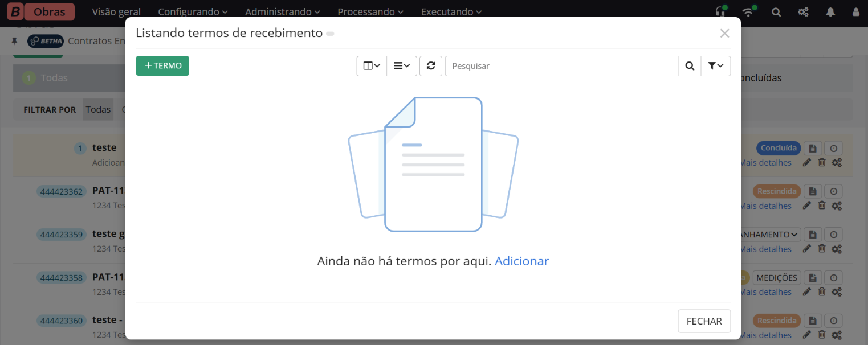This screenshot has width=868, height=345.
Task: Open document icon for row 444423358
Action: coord(813,278)
